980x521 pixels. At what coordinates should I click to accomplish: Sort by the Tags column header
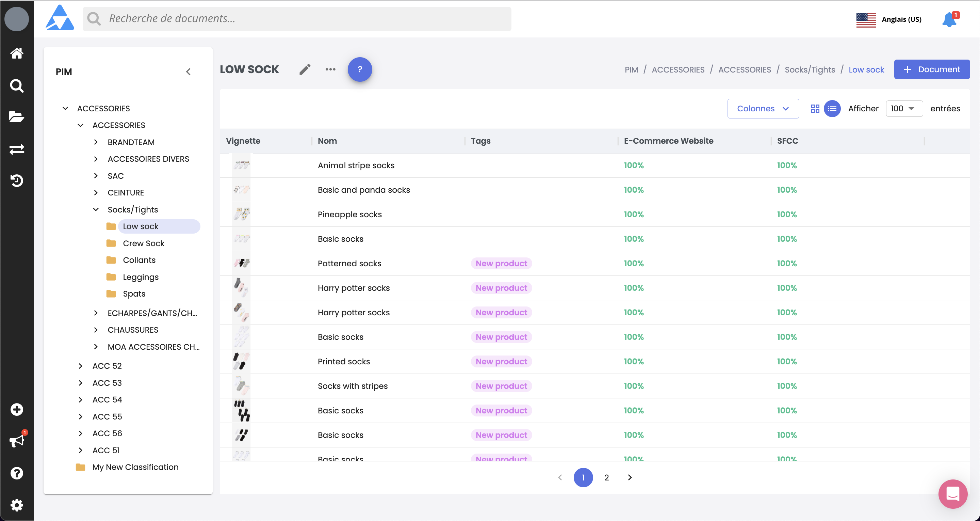[480, 141]
